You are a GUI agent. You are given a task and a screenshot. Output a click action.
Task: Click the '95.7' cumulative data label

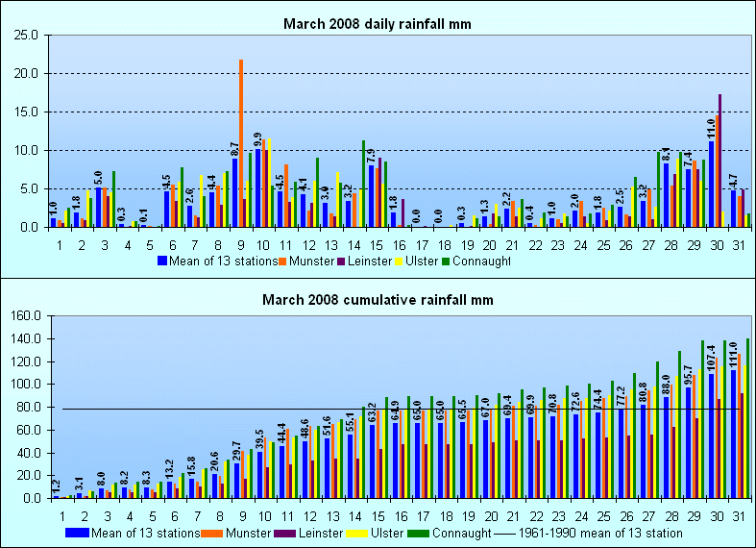688,375
